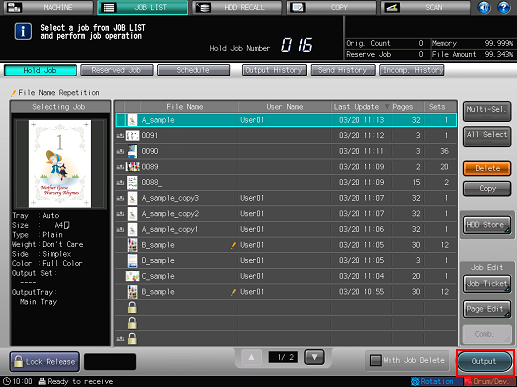Click the password field beside Lock Release

[x=110, y=362]
